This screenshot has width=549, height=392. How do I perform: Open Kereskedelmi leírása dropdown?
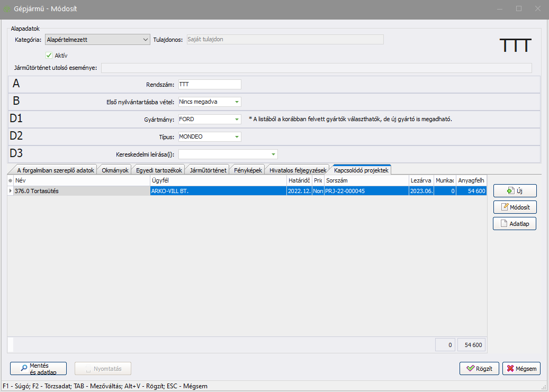point(273,154)
